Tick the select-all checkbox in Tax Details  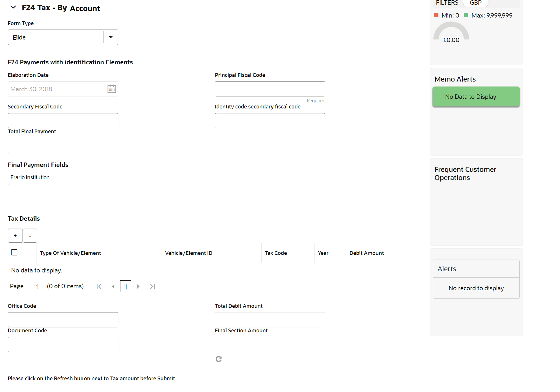(14, 252)
